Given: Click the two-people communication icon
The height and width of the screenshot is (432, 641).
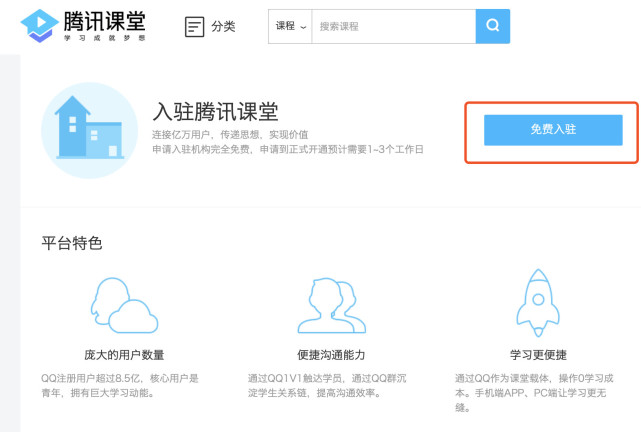Looking at the screenshot, I should (332, 305).
